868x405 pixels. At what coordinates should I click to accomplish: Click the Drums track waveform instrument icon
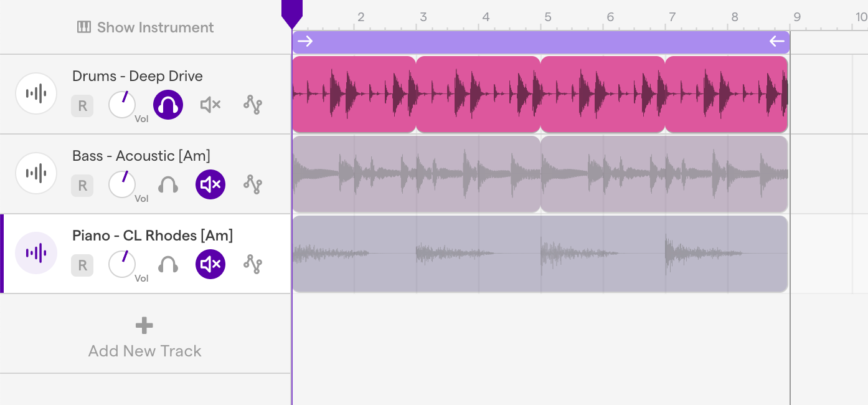(x=36, y=93)
